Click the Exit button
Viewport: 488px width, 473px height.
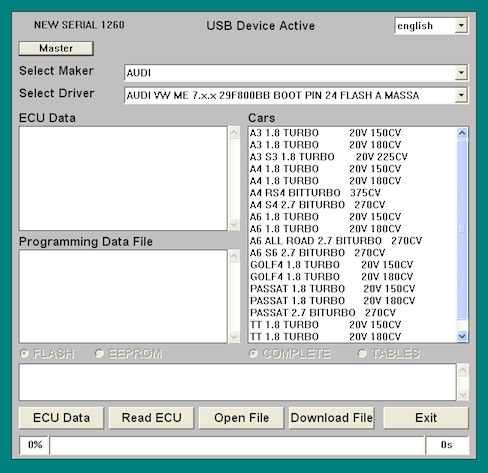426,418
